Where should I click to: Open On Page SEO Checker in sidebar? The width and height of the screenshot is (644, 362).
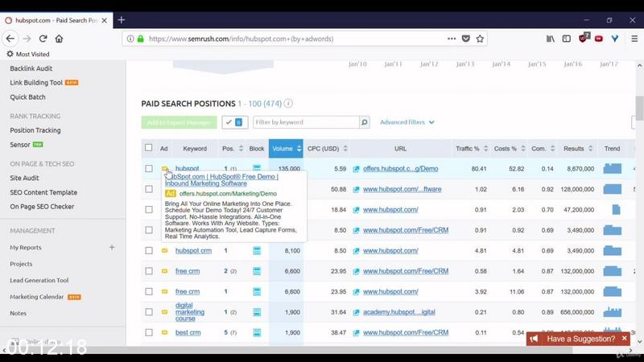(x=42, y=207)
